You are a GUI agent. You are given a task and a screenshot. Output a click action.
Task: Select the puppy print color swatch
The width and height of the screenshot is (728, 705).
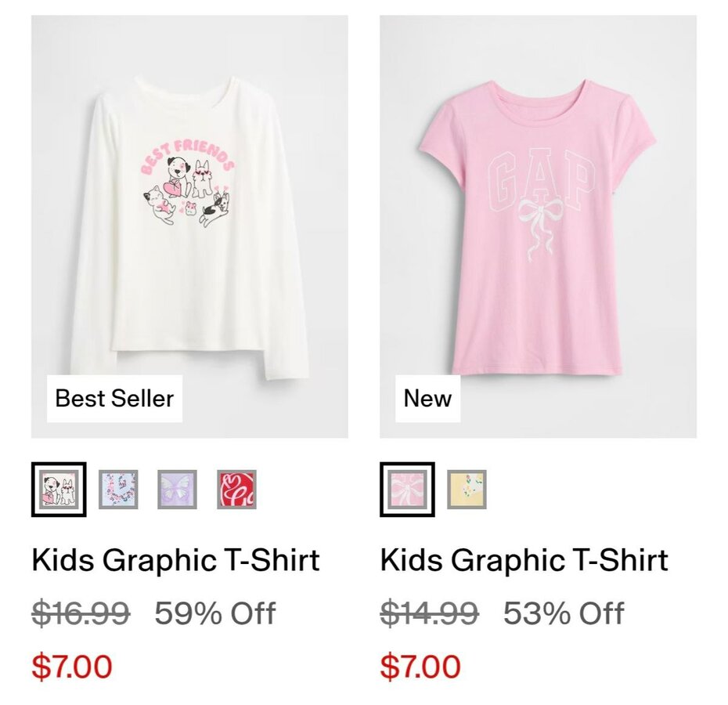click(x=59, y=490)
